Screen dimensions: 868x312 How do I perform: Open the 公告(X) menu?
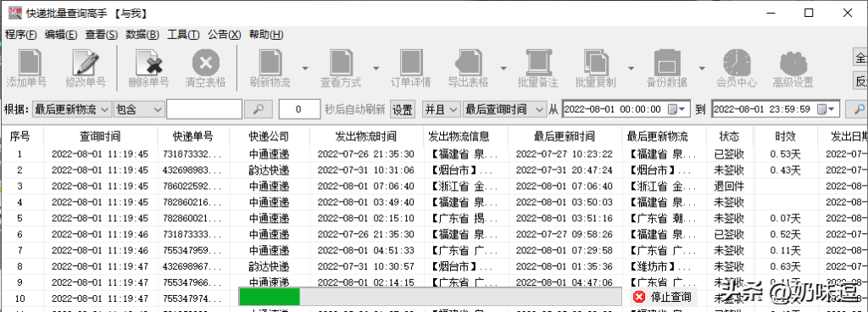(x=224, y=35)
